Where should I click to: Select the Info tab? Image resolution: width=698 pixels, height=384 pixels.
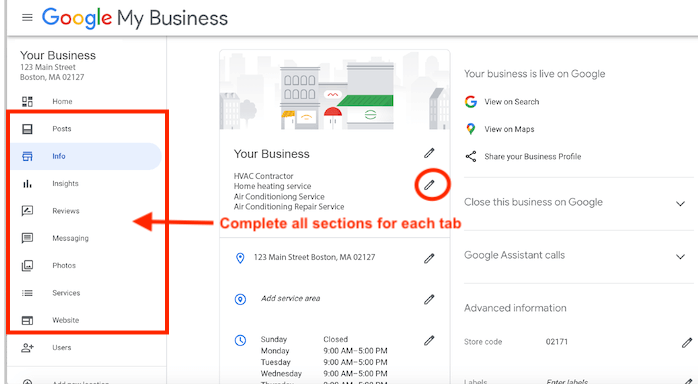coord(59,156)
